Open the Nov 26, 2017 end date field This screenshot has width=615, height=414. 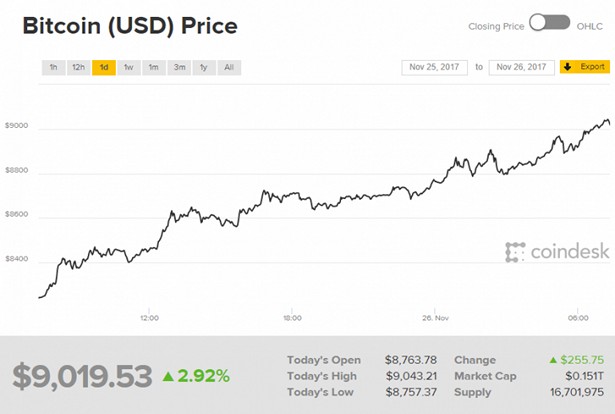coord(522,67)
